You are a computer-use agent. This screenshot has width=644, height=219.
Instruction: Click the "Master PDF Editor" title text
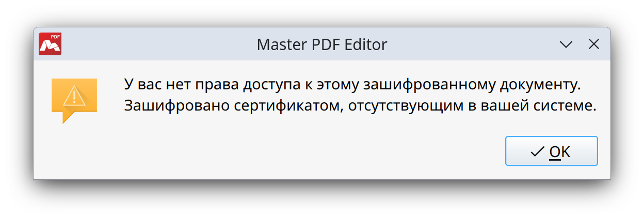[321, 45]
